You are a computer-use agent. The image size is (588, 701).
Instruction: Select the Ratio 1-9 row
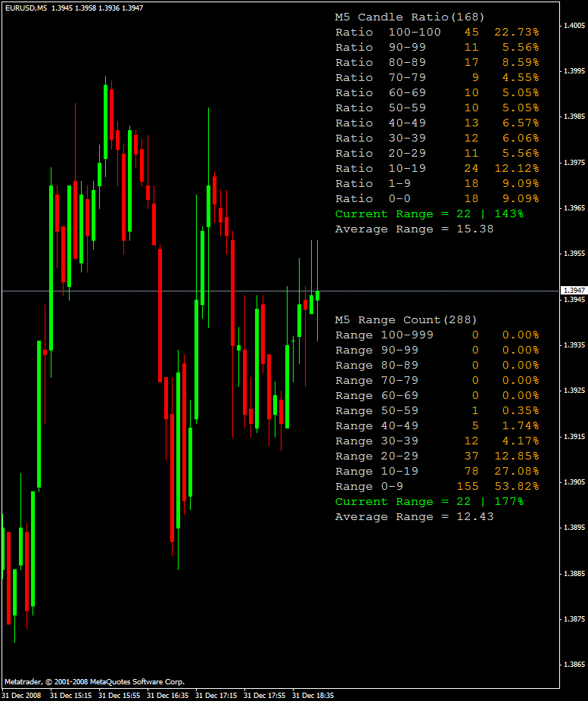[437, 184]
